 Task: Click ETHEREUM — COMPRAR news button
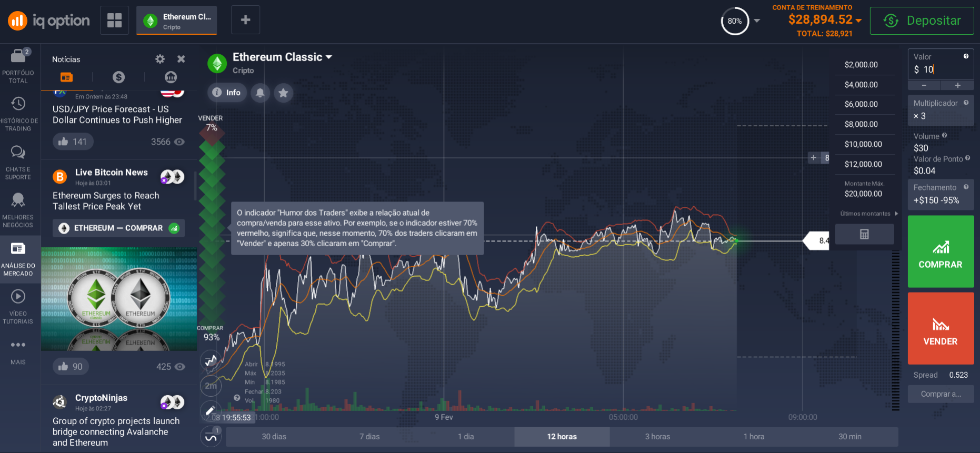[x=119, y=228]
